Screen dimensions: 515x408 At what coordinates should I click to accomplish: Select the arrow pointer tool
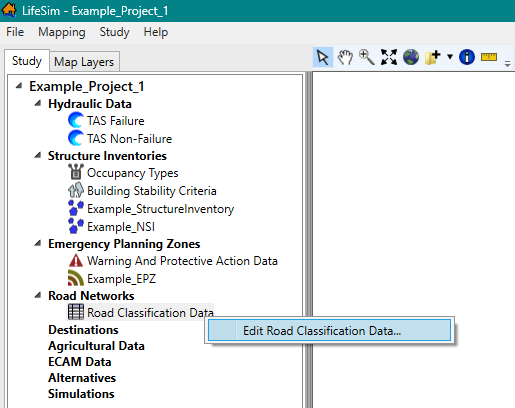pyautogui.click(x=323, y=57)
